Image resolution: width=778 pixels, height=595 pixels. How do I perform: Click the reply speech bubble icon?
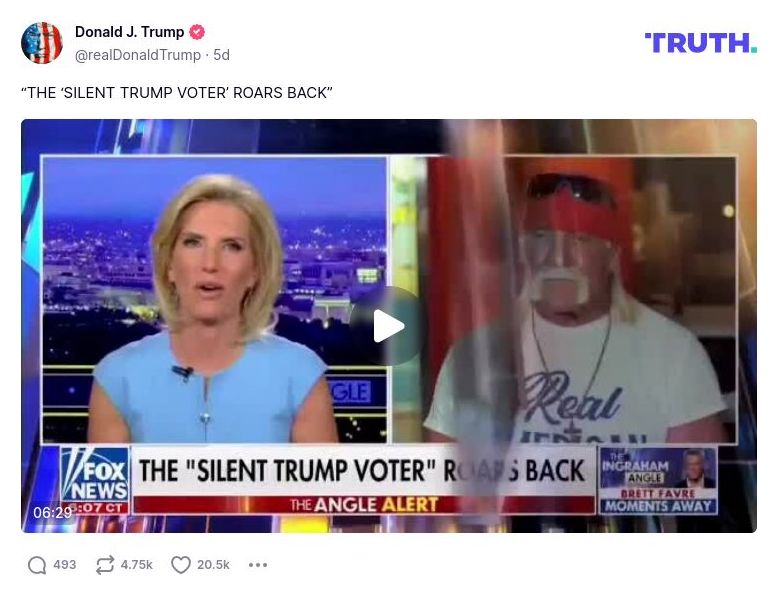pos(37,565)
